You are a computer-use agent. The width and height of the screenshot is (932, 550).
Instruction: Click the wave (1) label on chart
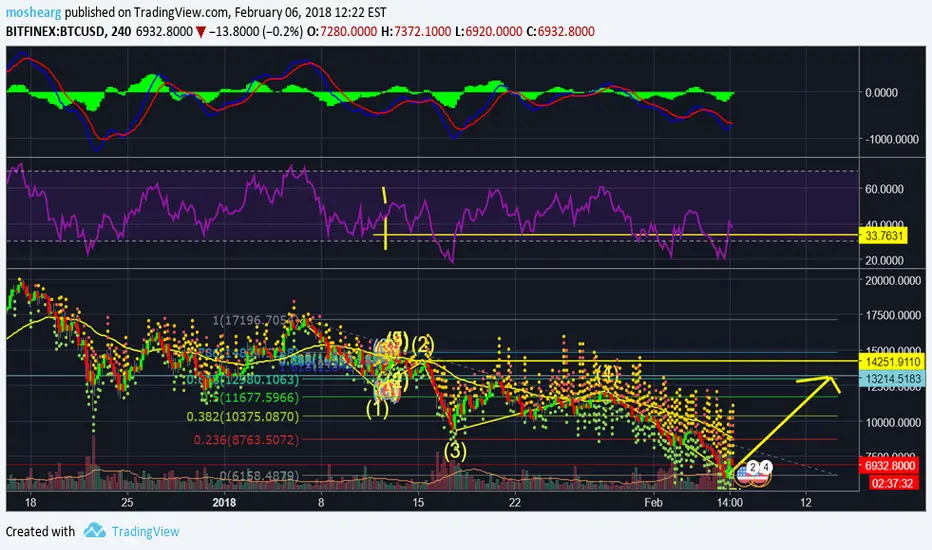(x=377, y=408)
